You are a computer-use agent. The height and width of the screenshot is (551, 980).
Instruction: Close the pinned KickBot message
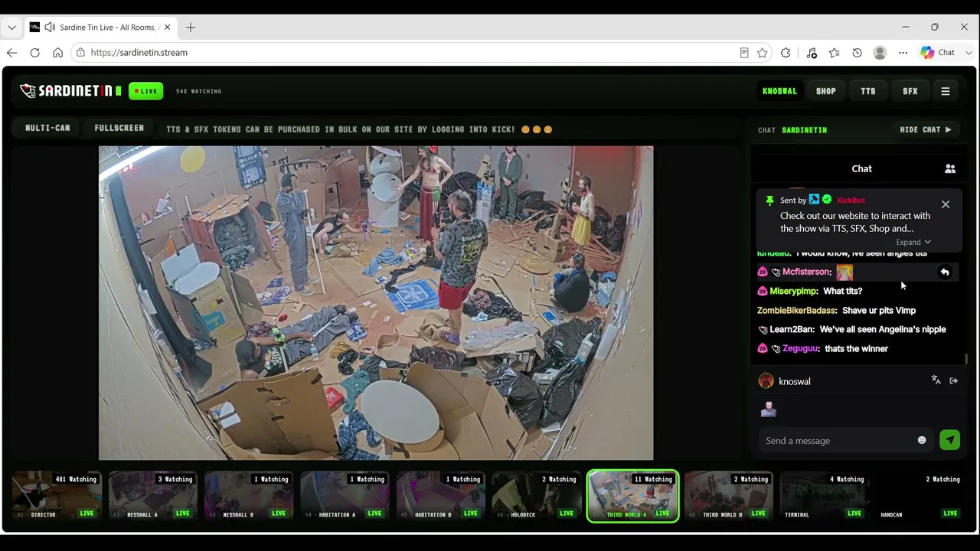coord(946,204)
